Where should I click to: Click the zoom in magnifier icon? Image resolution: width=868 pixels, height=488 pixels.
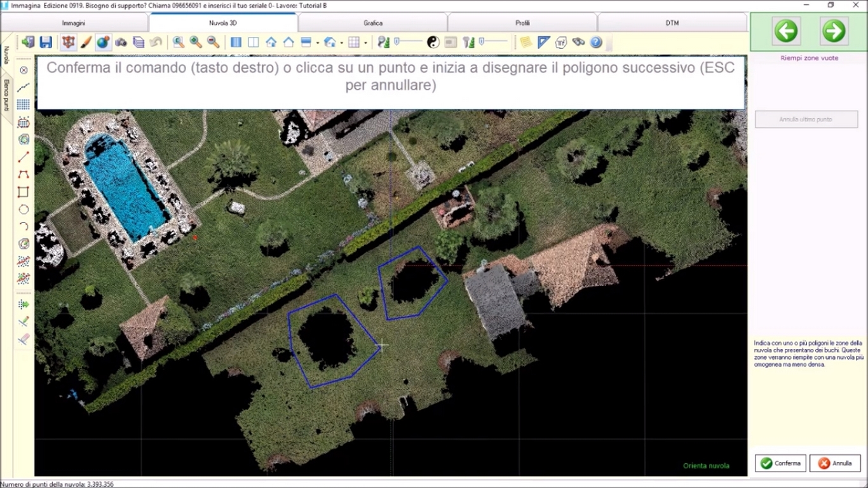[x=196, y=43]
